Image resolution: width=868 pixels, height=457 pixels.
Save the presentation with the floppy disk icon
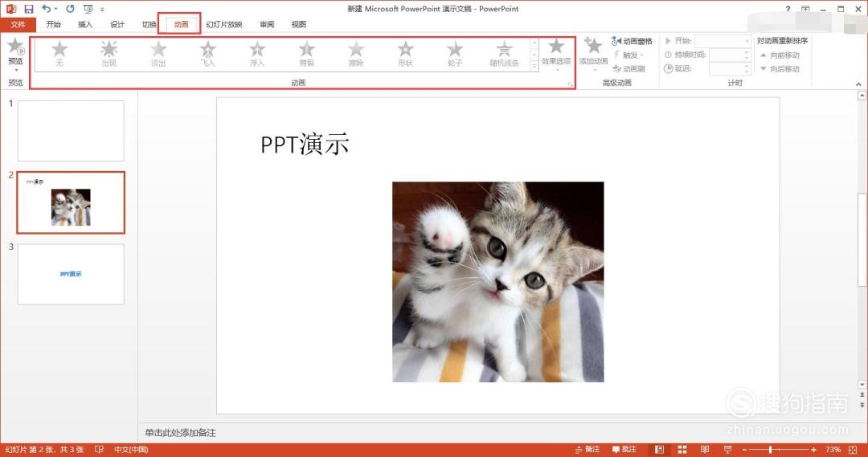click(29, 9)
